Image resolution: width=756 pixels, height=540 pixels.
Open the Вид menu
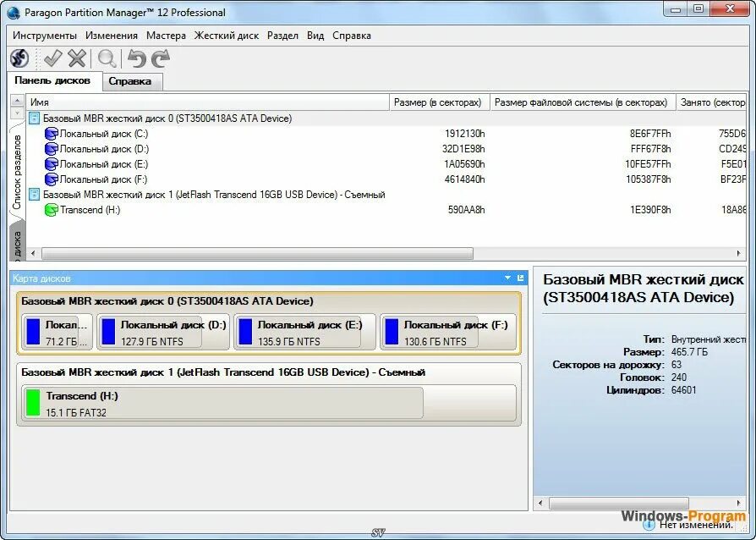[x=315, y=36]
